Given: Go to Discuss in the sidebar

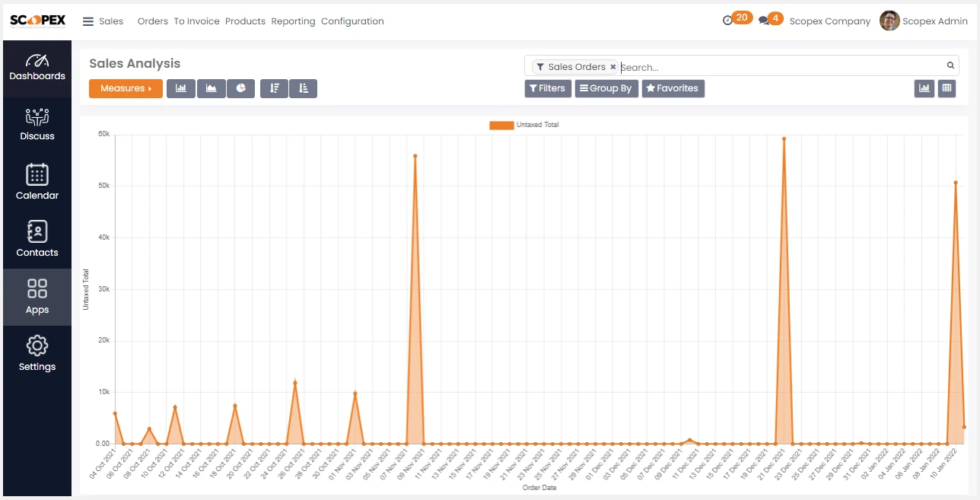Looking at the screenshot, I should tap(37, 125).
